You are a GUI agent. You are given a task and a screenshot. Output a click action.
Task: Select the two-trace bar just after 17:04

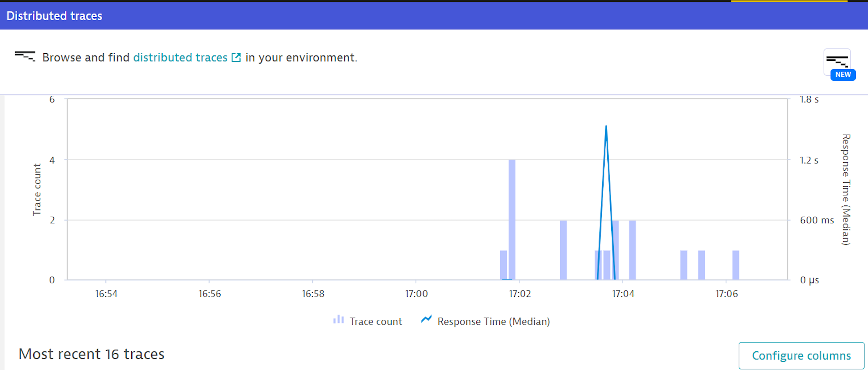(632, 250)
